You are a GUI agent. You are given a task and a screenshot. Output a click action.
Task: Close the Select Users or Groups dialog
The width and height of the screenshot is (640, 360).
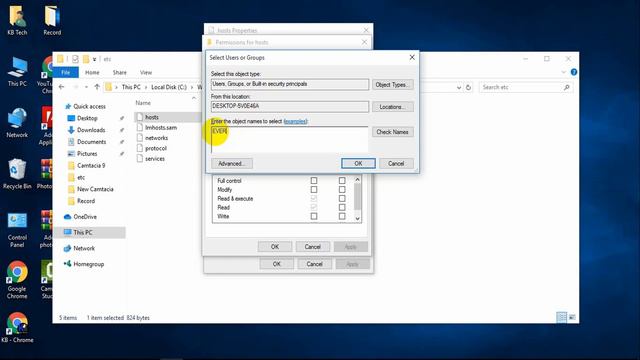click(x=412, y=58)
